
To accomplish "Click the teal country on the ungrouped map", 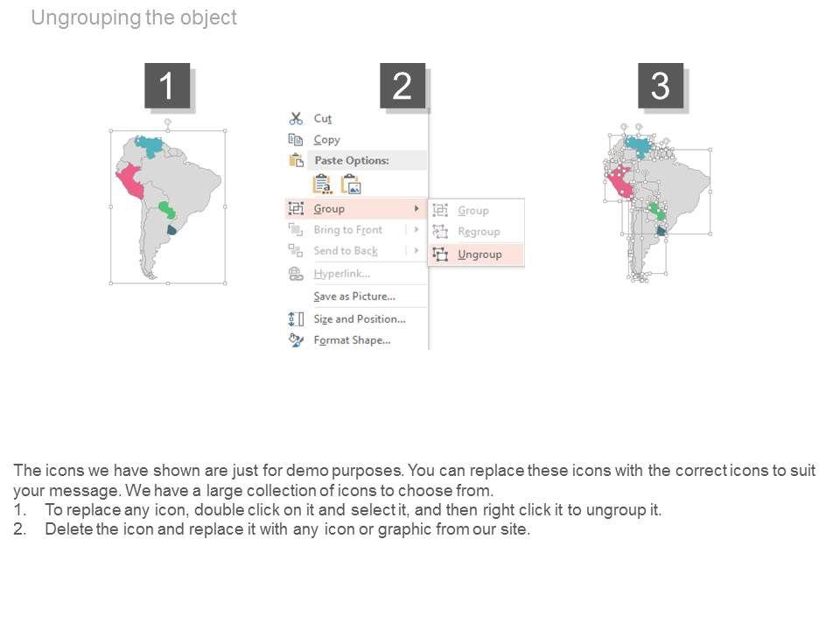I will click(638, 146).
